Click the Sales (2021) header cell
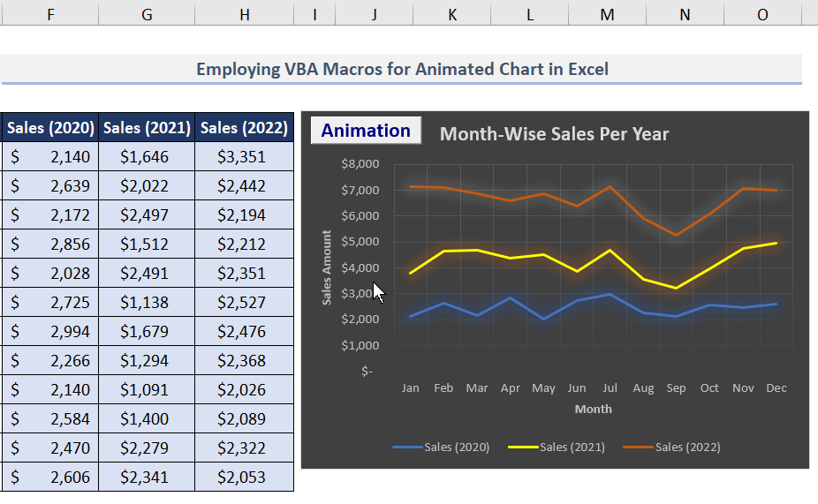The height and width of the screenshot is (504, 818). tap(147, 128)
